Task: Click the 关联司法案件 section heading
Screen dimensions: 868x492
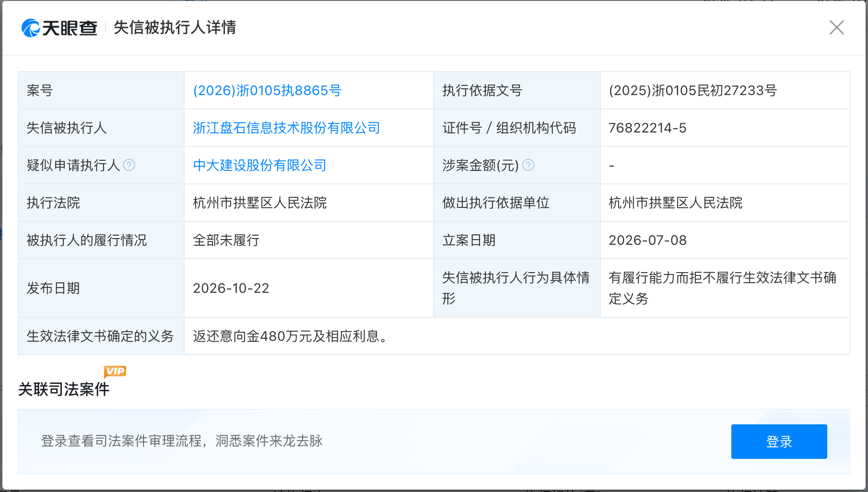Action: click(64, 389)
